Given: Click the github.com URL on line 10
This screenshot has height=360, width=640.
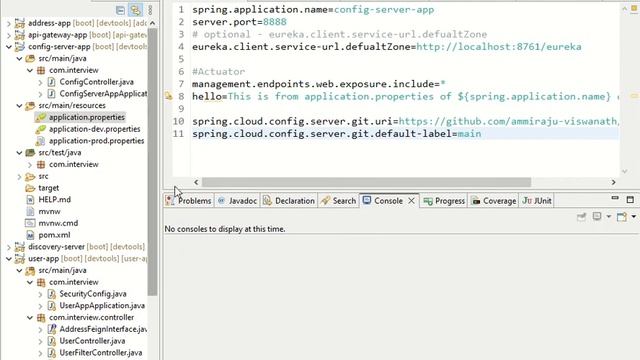Looking at the screenshot, I should pos(509,122).
